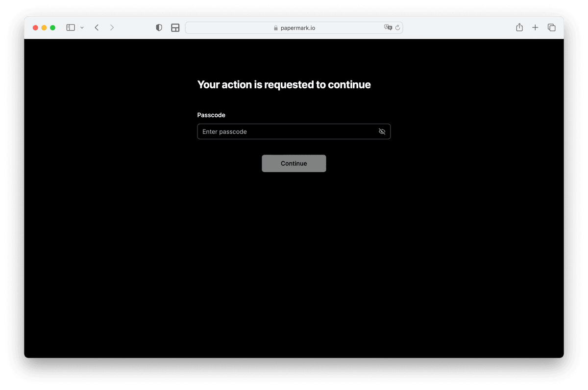Click the green fullscreen traffic light
The height and width of the screenshot is (390, 588).
[51, 28]
